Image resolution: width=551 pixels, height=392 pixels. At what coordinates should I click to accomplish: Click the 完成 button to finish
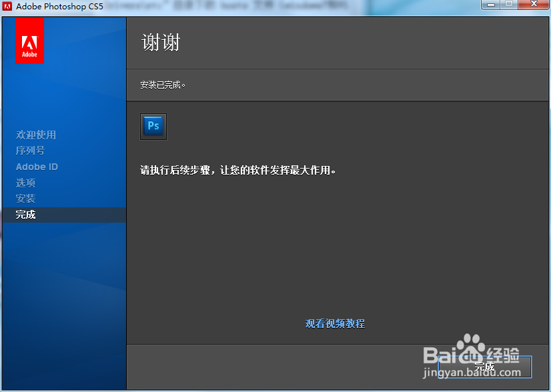pos(485,367)
